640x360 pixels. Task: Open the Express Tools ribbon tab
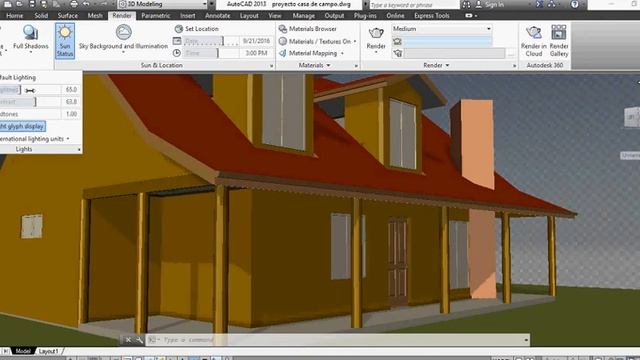click(x=431, y=16)
